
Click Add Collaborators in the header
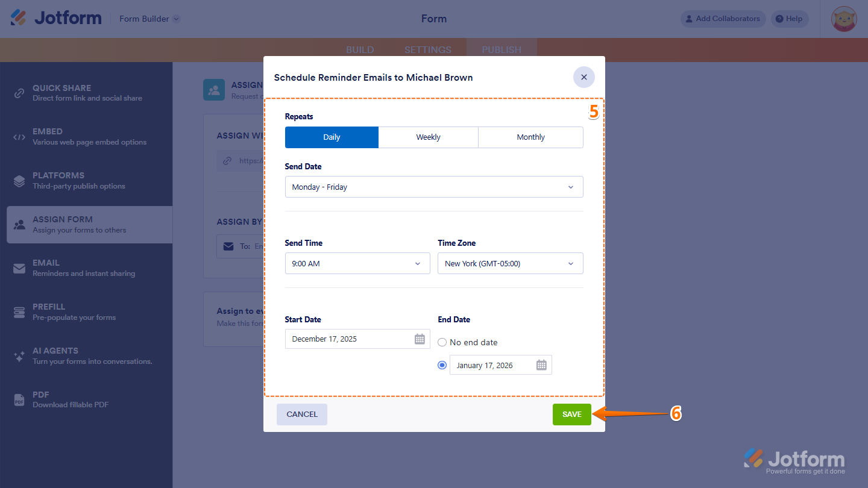[x=722, y=19]
